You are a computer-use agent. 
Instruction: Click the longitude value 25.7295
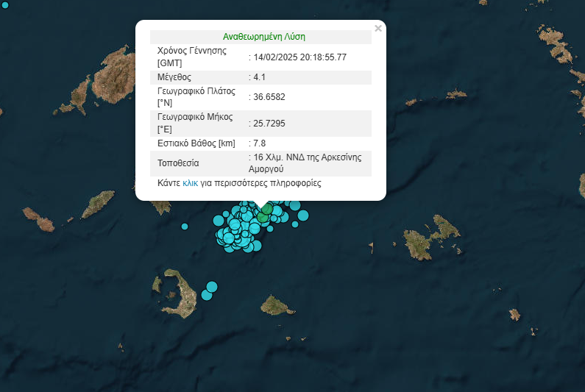pos(269,124)
